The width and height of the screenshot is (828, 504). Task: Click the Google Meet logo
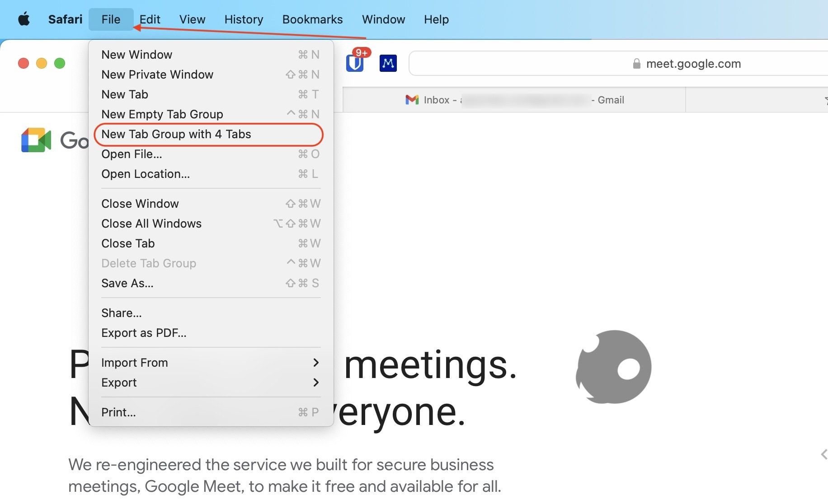pyautogui.click(x=36, y=140)
